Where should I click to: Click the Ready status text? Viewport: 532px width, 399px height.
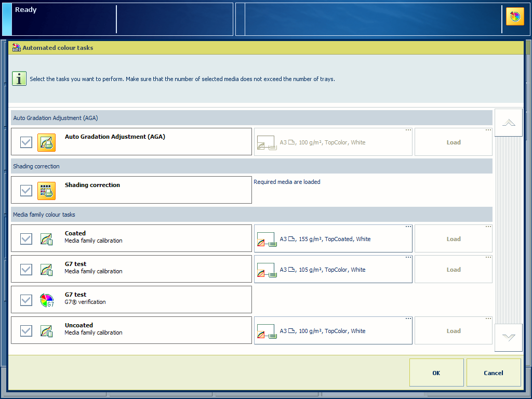[26, 9]
